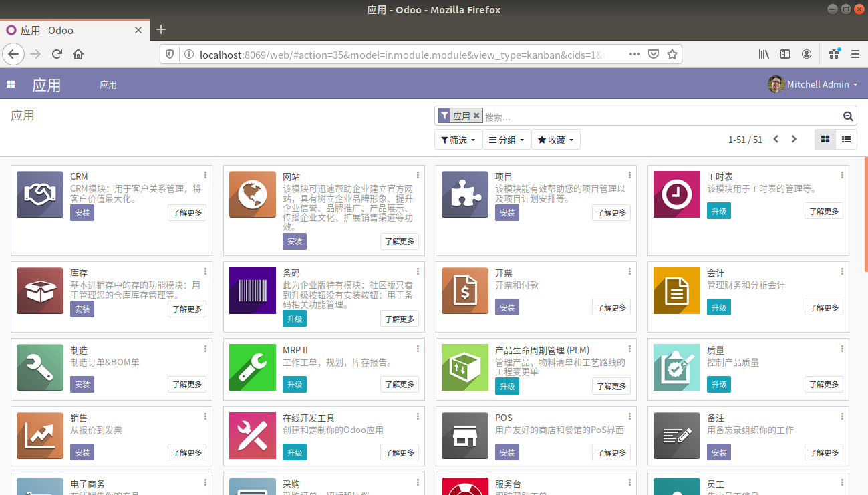Click the 开票 dollar document icon

coord(465,291)
